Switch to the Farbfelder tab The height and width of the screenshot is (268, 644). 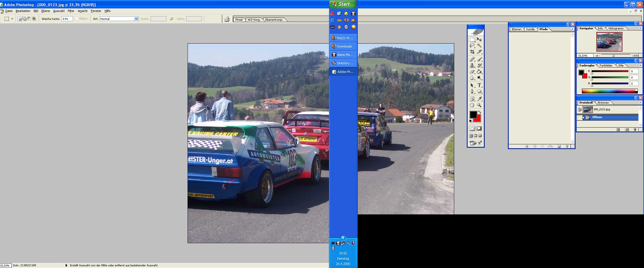tap(606, 65)
